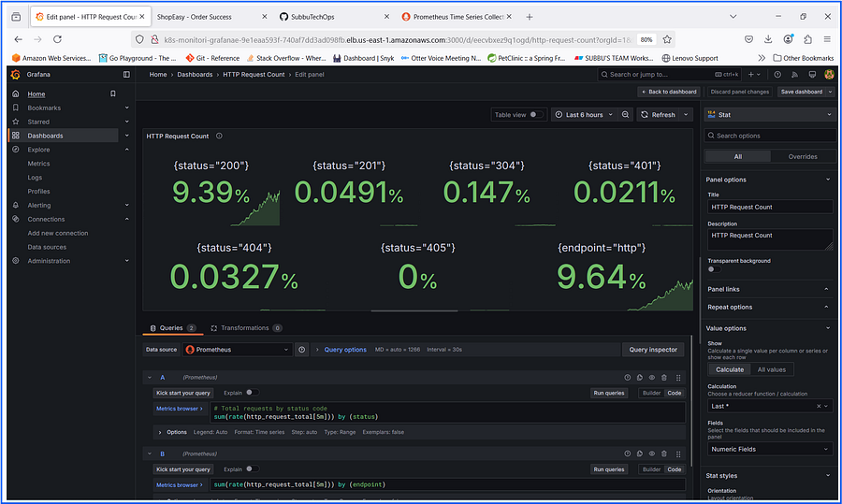
Task: Delete query A using the trash icon
Action: (x=664, y=378)
